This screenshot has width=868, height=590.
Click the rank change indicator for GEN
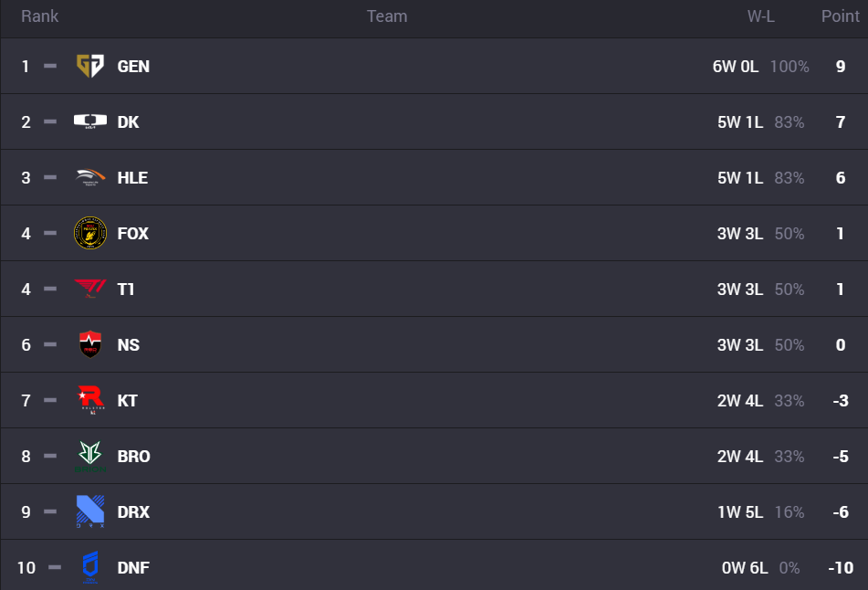50,66
